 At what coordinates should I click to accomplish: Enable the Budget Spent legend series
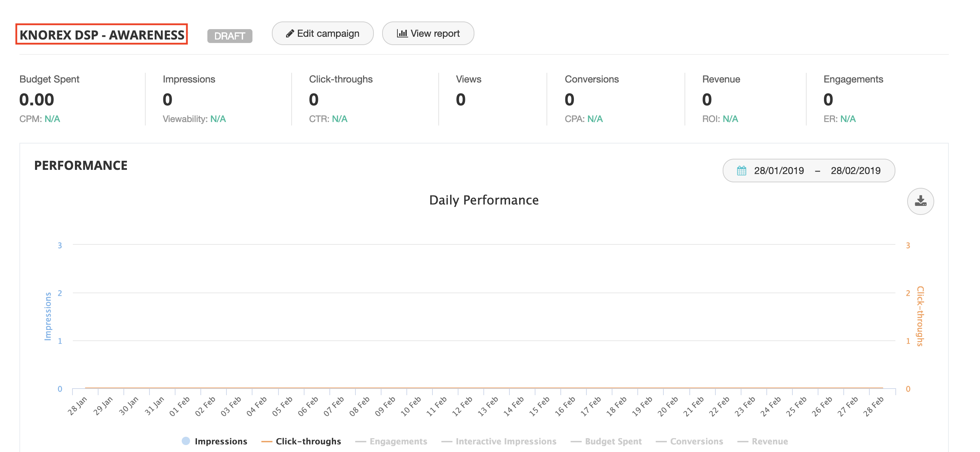pos(606,441)
